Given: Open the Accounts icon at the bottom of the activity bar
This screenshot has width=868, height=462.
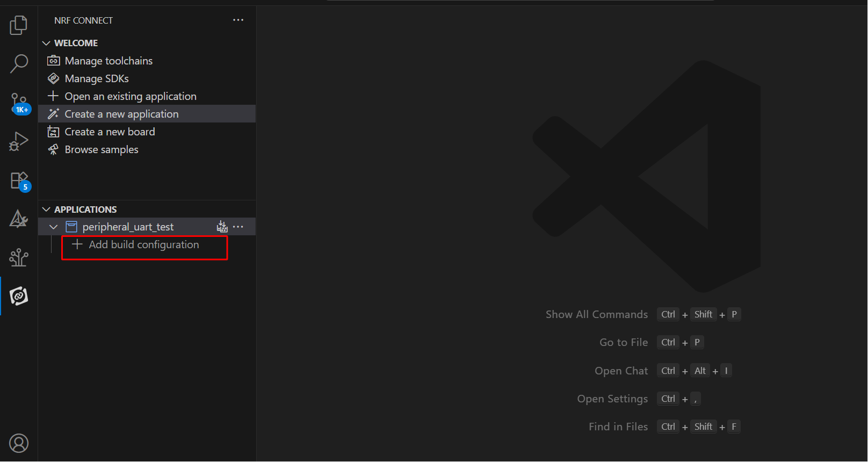Looking at the screenshot, I should 19,443.
